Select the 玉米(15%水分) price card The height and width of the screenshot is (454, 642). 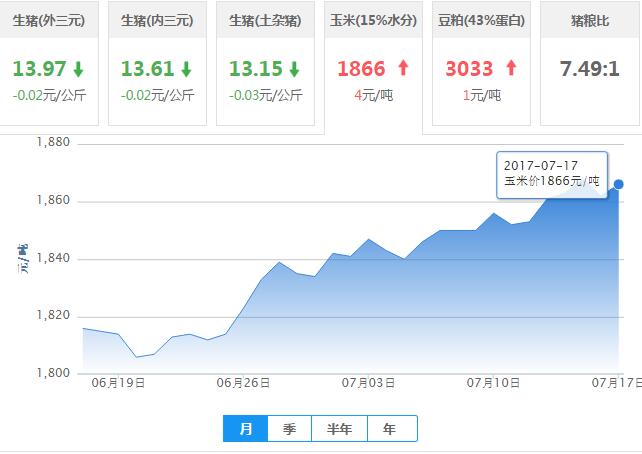pos(373,68)
